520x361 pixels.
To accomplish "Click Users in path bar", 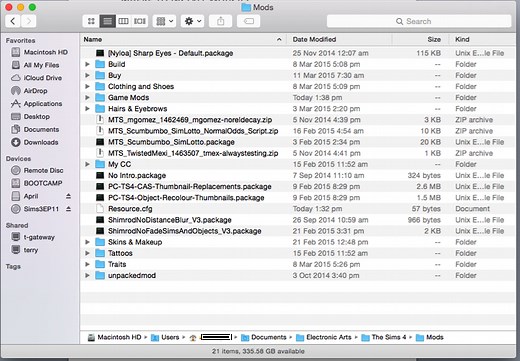I will click(x=165, y=337).
